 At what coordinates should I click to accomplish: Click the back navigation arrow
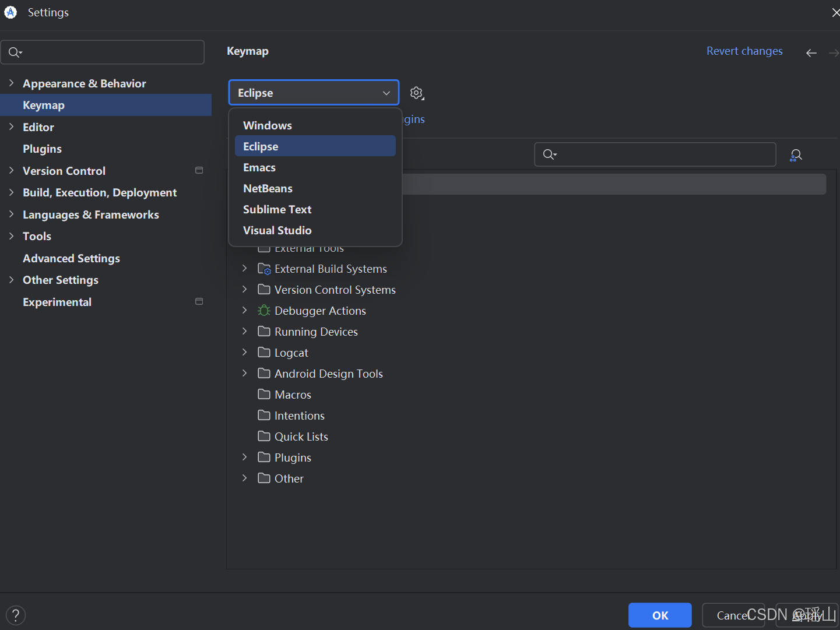point(811,53)
